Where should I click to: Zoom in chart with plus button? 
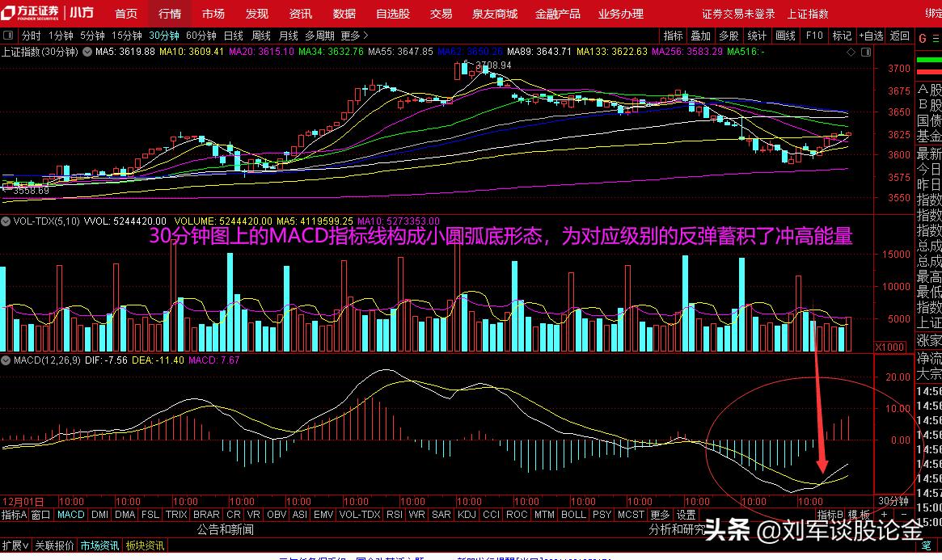884,515
